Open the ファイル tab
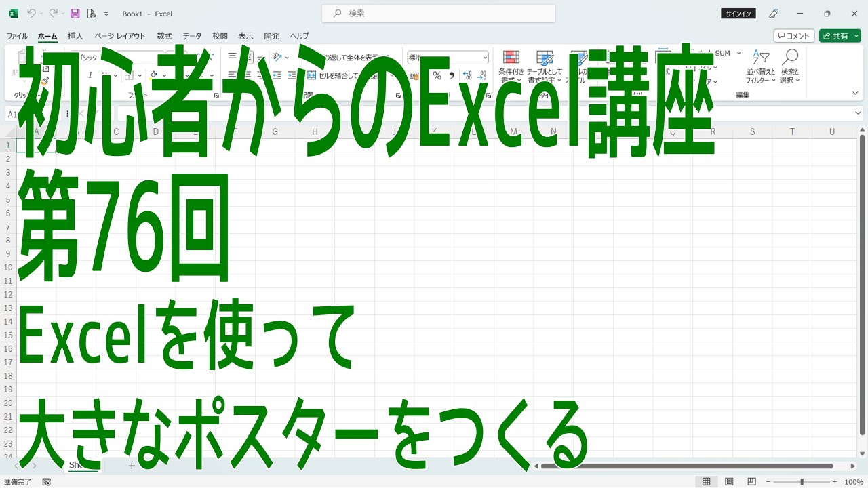 pos(17,36)
